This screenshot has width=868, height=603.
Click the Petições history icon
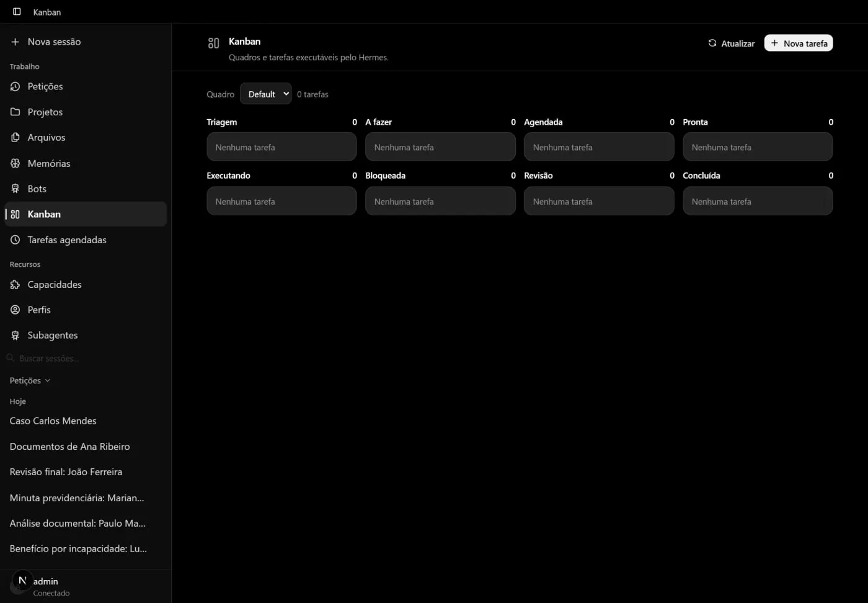tap(15, 86)
